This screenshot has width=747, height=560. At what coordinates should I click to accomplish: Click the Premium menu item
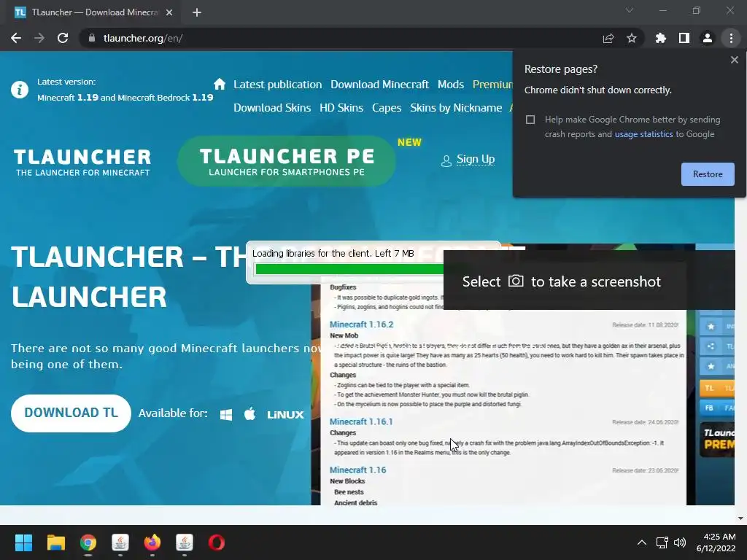(492, 85)
